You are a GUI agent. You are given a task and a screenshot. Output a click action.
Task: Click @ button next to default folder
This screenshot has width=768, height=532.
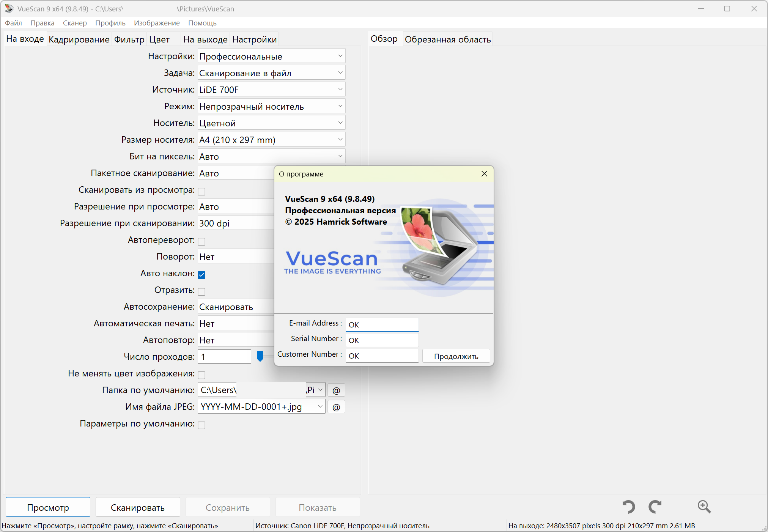coord(336,390)
